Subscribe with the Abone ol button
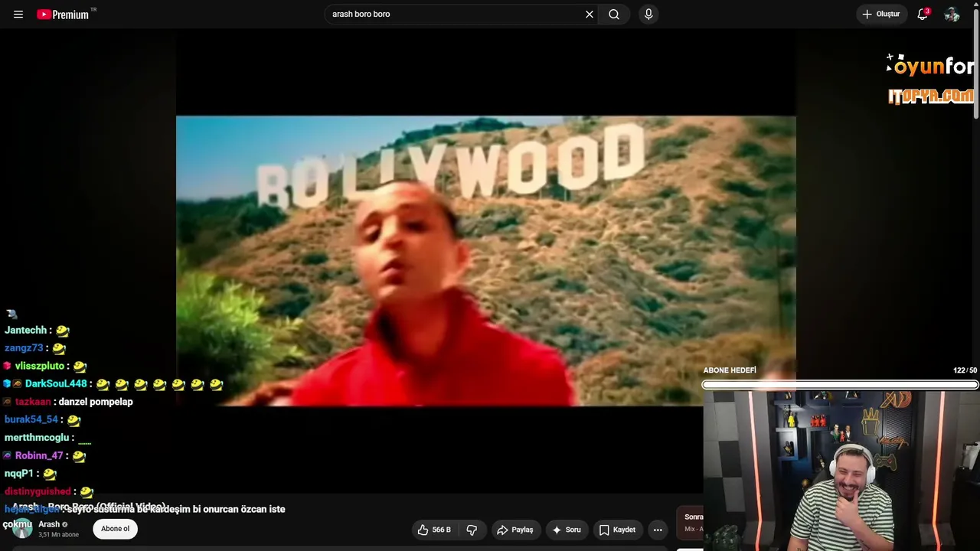980x551 pixels. pyautogui.click(x=116, y=529)
